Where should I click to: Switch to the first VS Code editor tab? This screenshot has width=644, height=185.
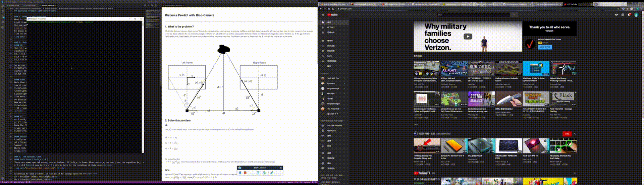point(14,5)
